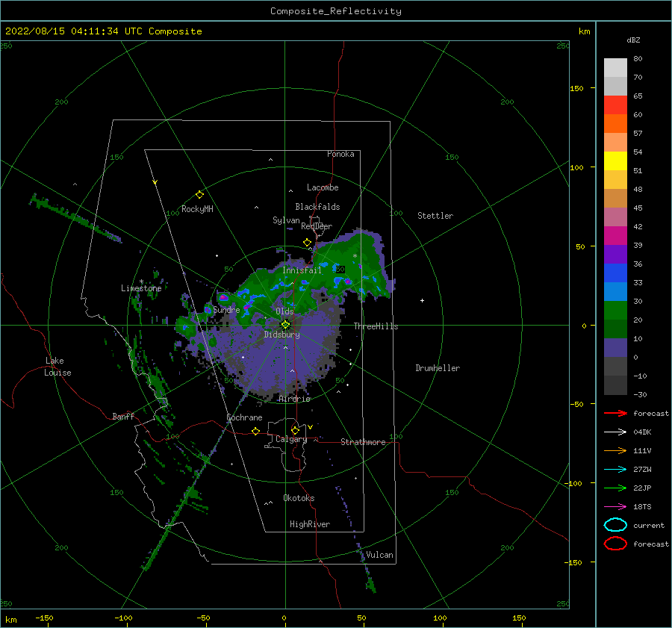Click the bright green 20-30 dBZ swatch
The width and height of the screenshot is (672, 628).
615,311
